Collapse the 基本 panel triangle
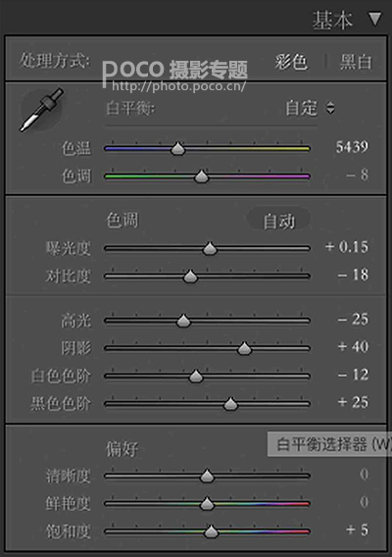Viewport: 392px width, 557px height. (x=375, y=20)
